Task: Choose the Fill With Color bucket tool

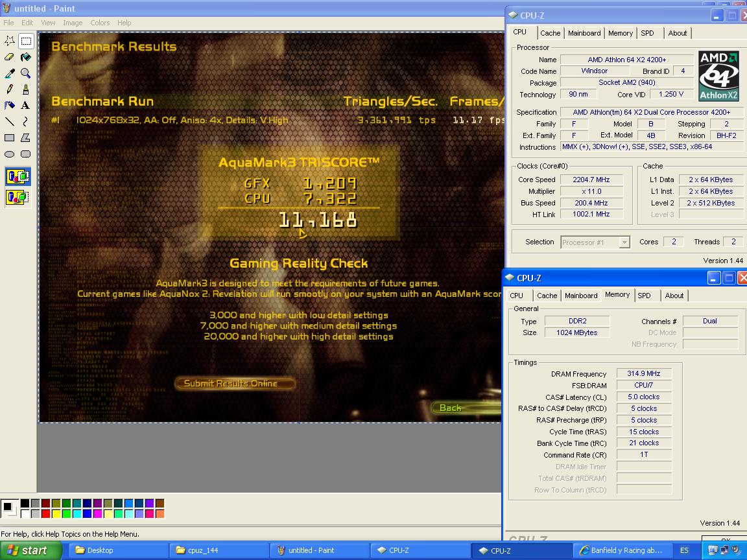Action: tap(26, 57)
